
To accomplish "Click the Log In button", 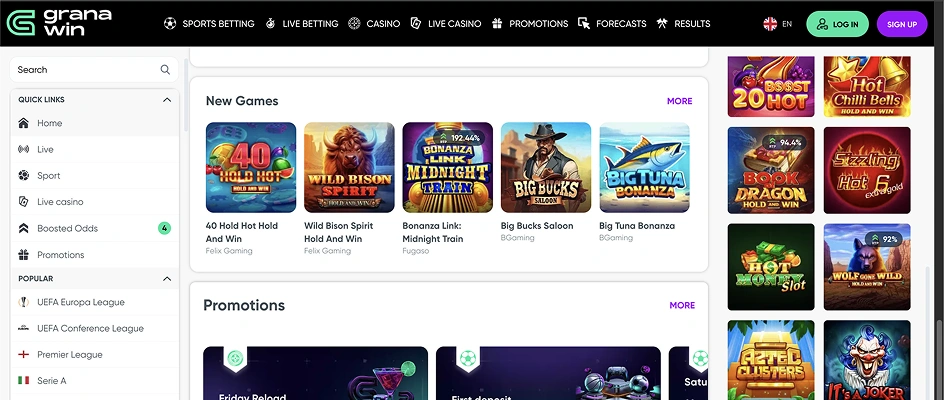I will point(837,24).
